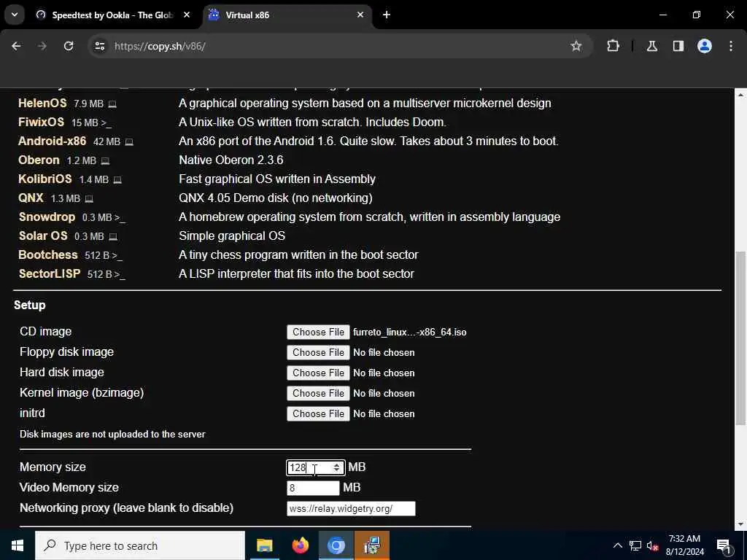Choose File for initrd
Image resolution: width=747 pixels, height=560 pixels.
pyautogui.click(x=318, y=414)
